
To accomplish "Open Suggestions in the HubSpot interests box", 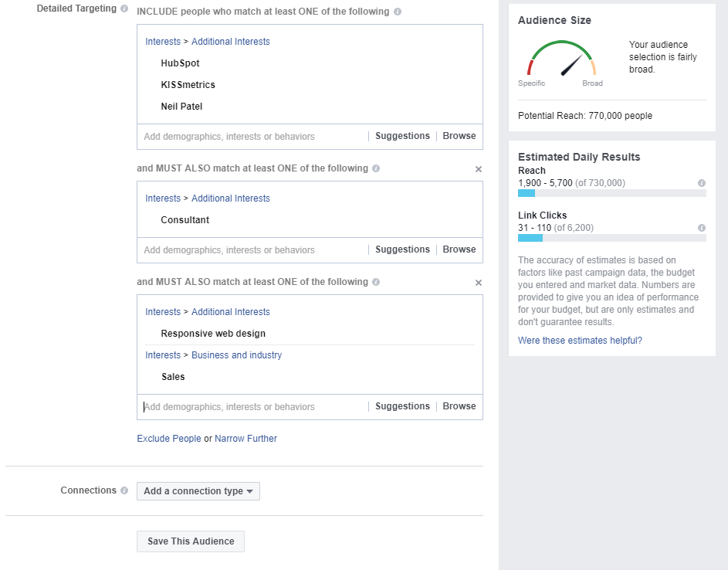I will pyautogui.click(x=402, y=136).
